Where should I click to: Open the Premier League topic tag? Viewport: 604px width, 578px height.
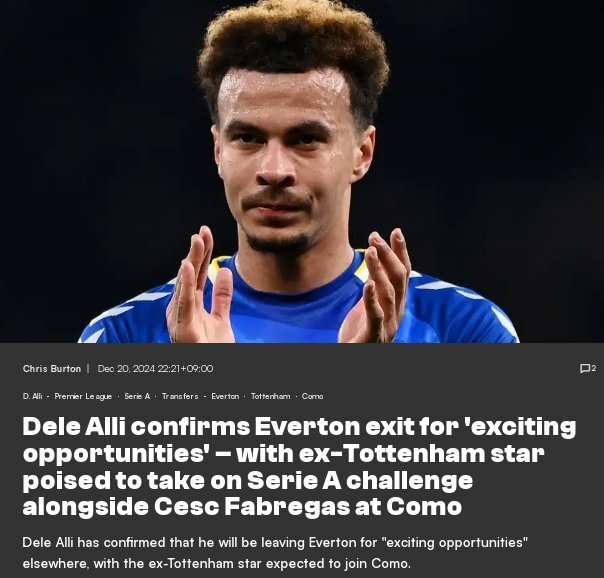(83, 396)
